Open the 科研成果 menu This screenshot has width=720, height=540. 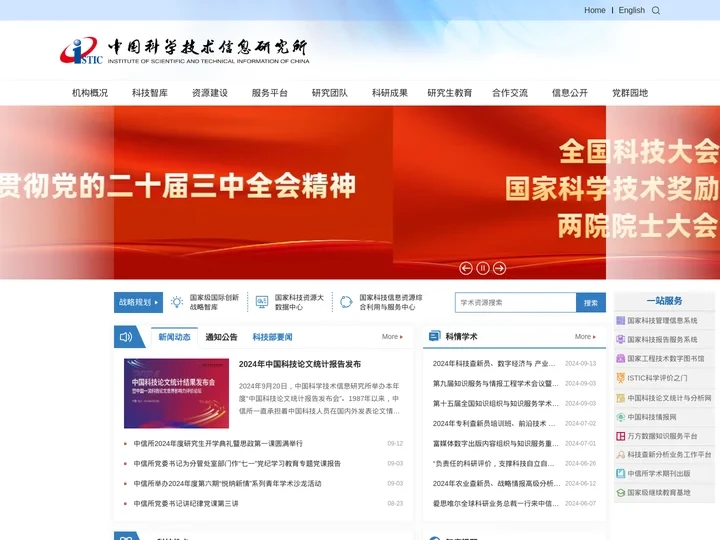coord(390,93)
